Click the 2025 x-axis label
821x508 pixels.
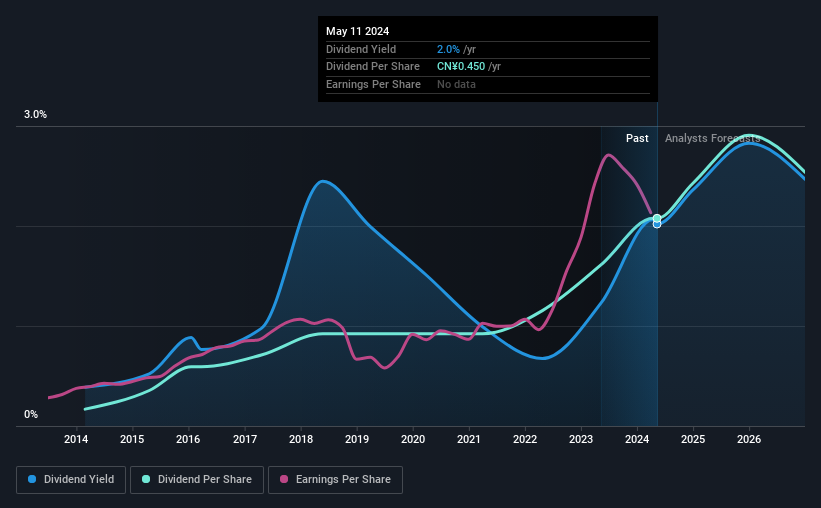coord(693,439)
